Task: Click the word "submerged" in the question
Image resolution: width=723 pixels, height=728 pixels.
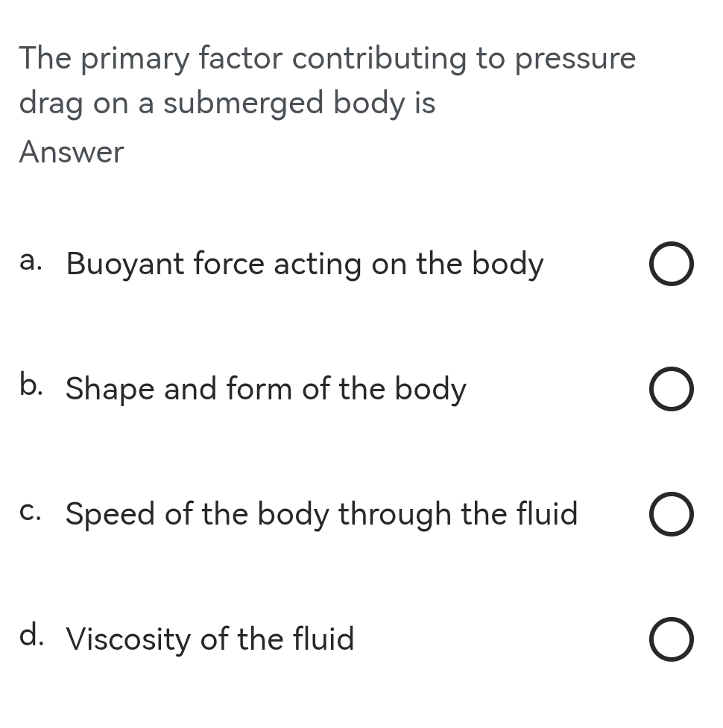Action: 244,104
